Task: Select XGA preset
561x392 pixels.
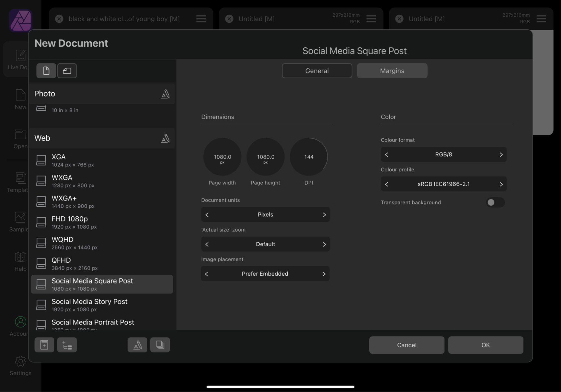Action: pyautogui.click(x=102, y=161)
